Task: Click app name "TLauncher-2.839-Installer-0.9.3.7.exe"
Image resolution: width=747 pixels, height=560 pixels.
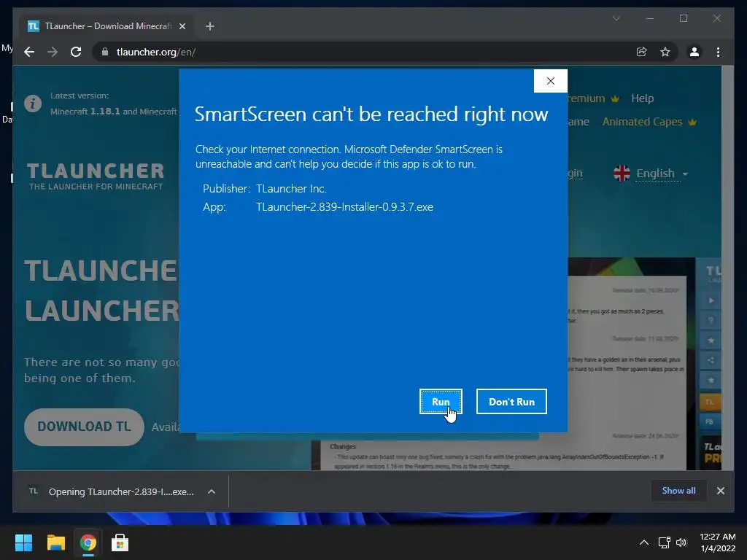Action: pos(344,206)
